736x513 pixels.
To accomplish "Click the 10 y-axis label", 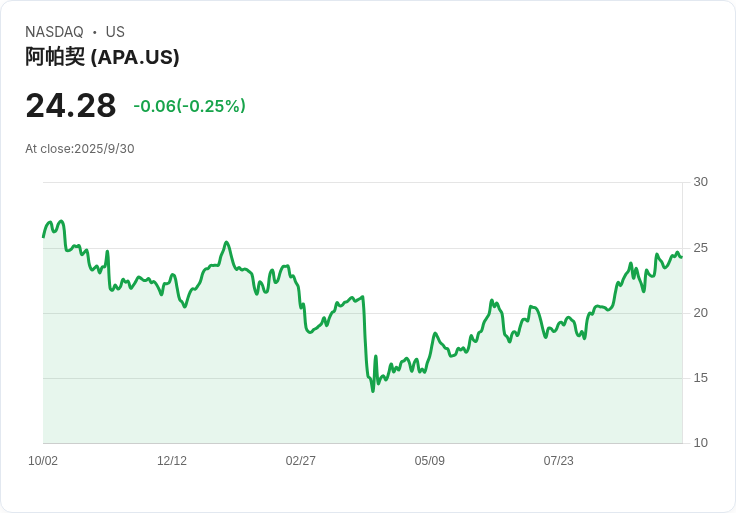I will click(701, 443).
